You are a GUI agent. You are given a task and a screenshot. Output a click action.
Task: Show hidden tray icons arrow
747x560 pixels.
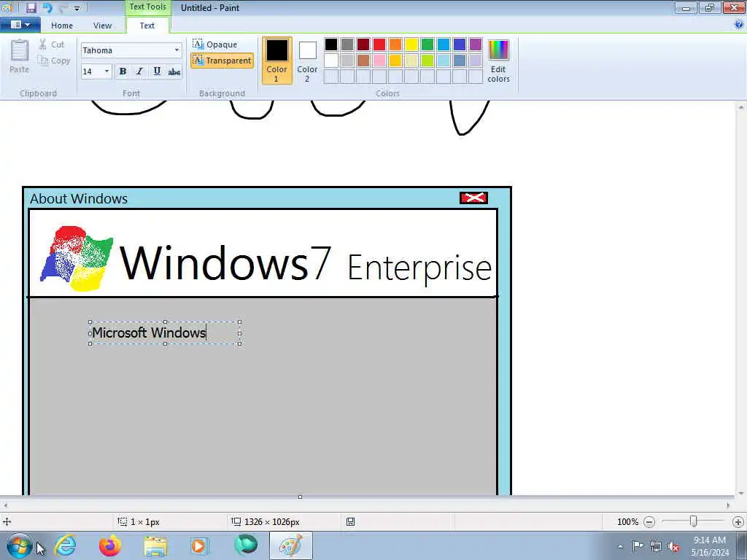(x=620, y=546)
